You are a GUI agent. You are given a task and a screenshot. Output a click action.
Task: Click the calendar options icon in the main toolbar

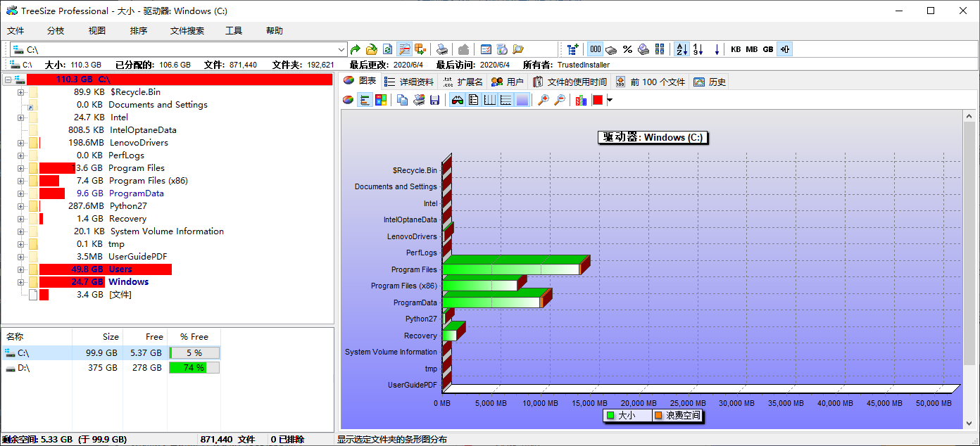click(486, 49)
